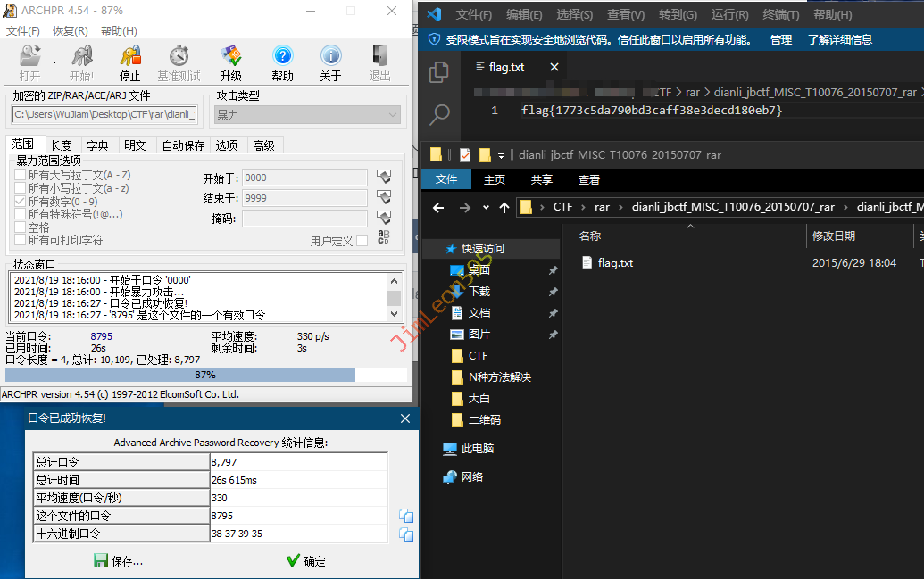Screen dimensions: 924x579
Task: Toggle the user-defined (用户定义) checkbox
Action: pos(362,241)
